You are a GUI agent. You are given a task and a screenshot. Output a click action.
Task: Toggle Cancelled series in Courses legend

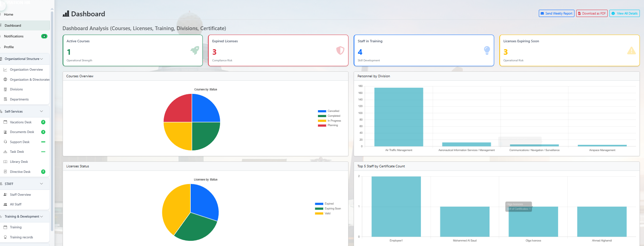[329, 111]
